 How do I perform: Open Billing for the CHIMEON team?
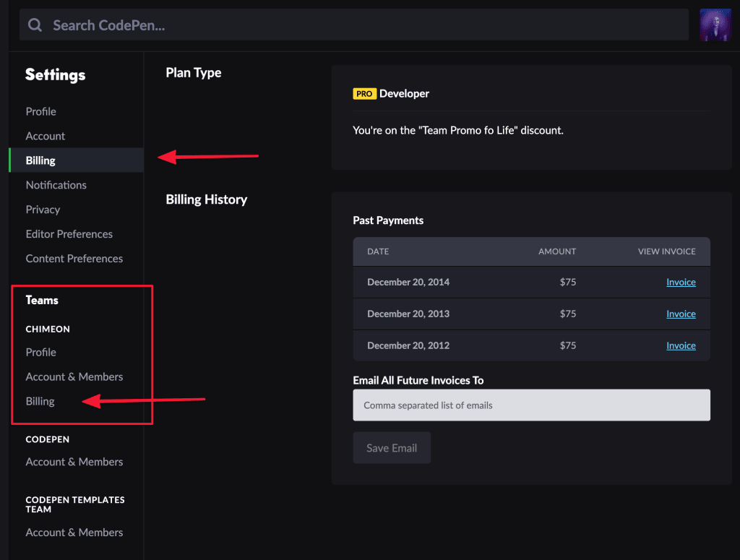40,401
